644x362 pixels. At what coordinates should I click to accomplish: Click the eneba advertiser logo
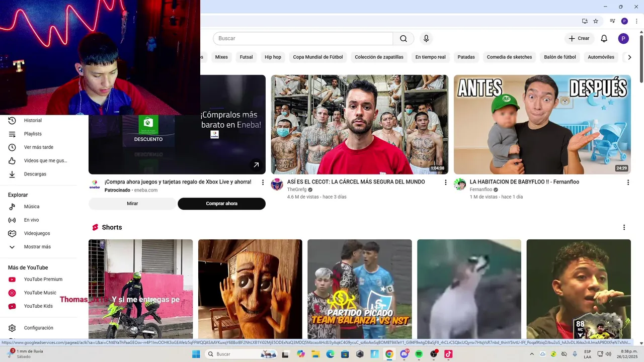[x=95, y=185]
